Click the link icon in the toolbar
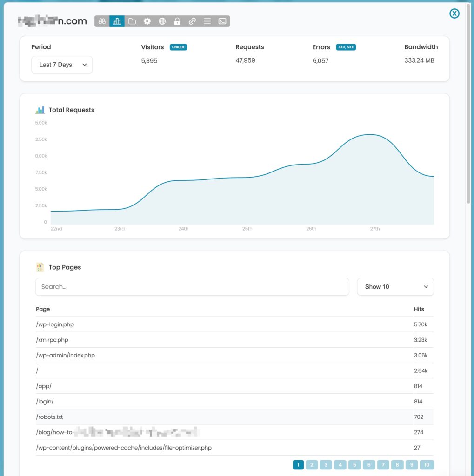The width and height of the screenshot is (474, 476). click(192, 21)
